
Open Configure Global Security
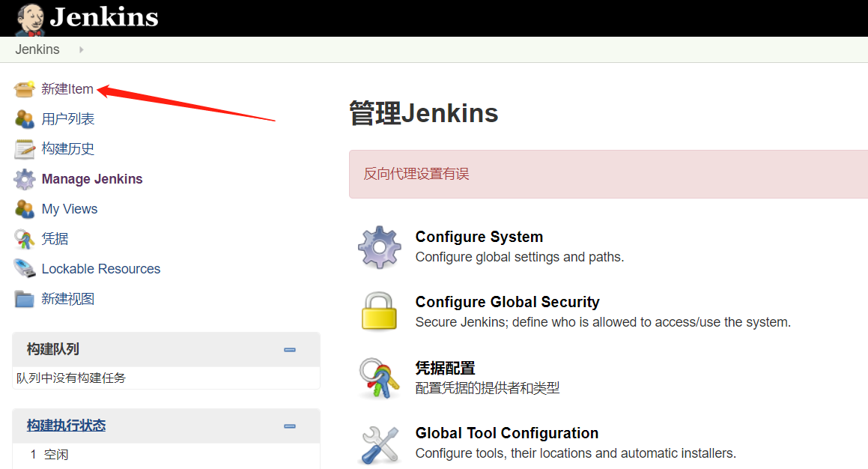507,302
